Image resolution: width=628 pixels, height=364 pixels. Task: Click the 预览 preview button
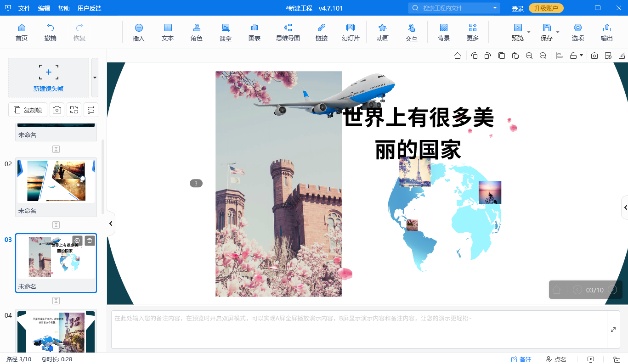click(518, 33)
